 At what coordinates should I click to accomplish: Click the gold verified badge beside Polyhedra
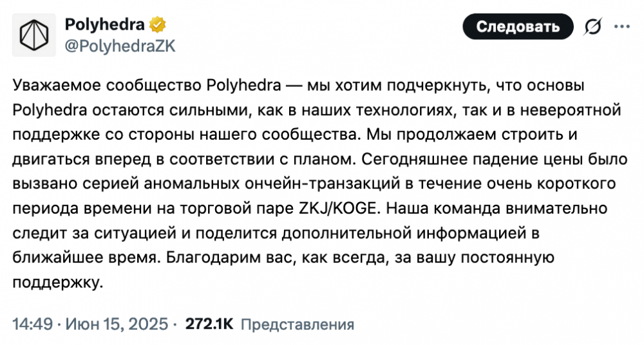158,24
